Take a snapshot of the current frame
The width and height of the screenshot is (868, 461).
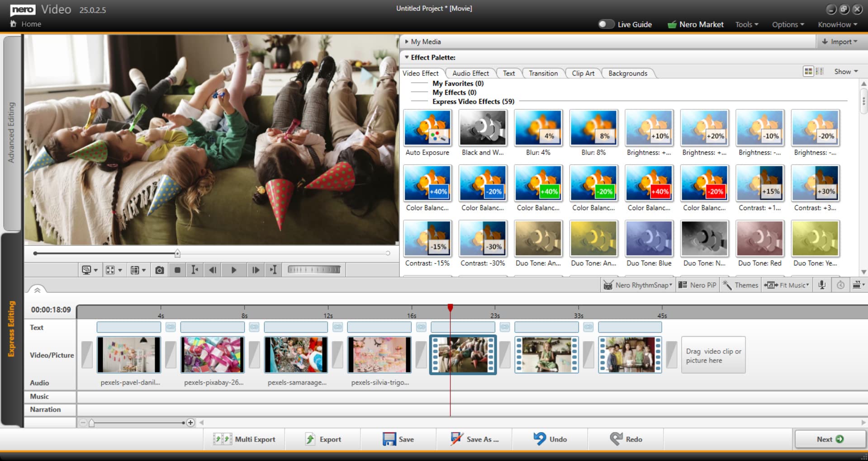159,270
